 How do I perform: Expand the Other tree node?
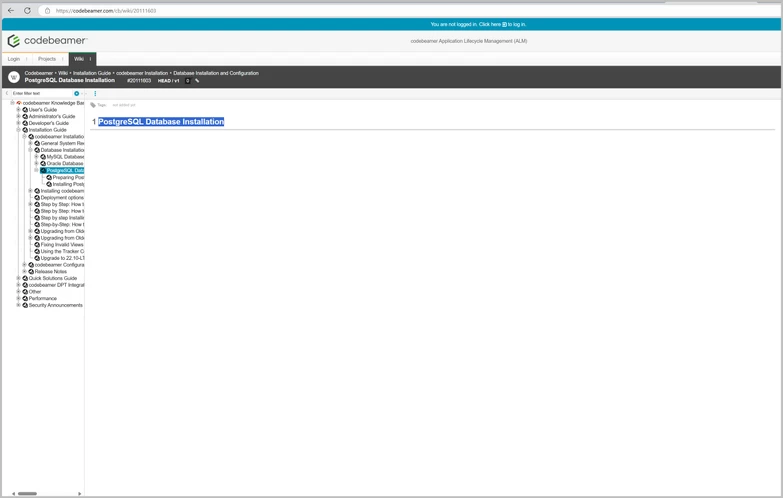point(18,292)
